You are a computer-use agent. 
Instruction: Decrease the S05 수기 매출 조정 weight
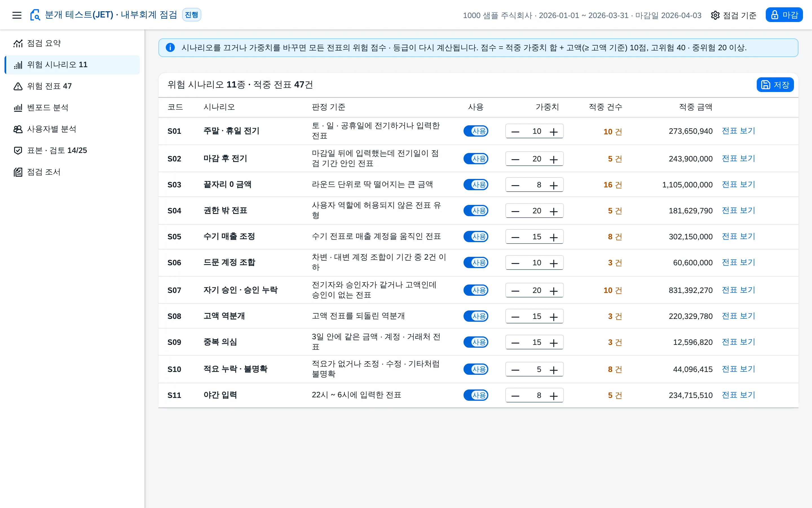click(x=515, y=237)
